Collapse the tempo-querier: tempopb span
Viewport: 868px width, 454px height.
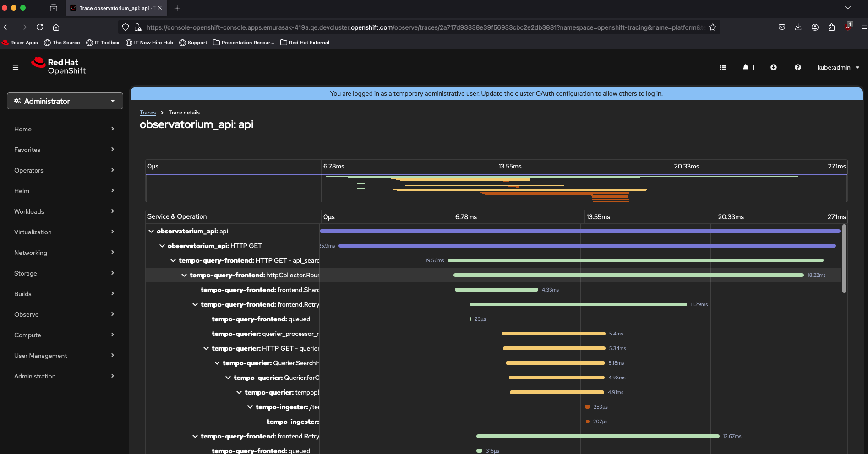click(239, 392)
